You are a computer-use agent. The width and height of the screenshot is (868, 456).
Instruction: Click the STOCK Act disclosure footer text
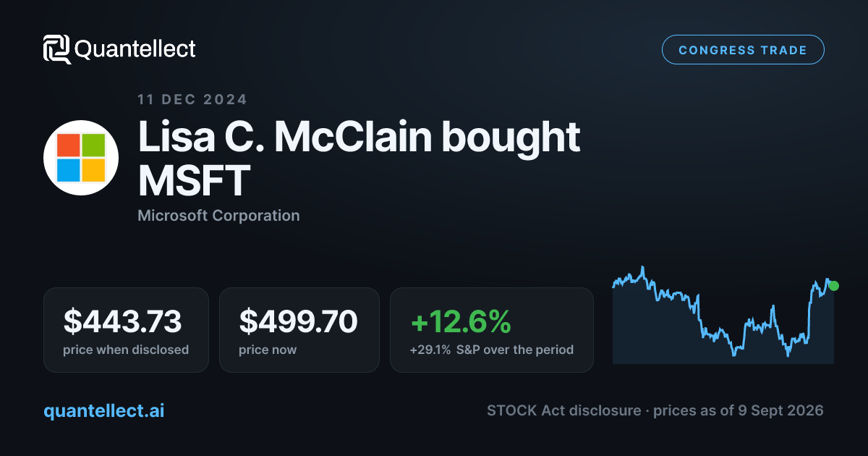click(x=563, y=410)
